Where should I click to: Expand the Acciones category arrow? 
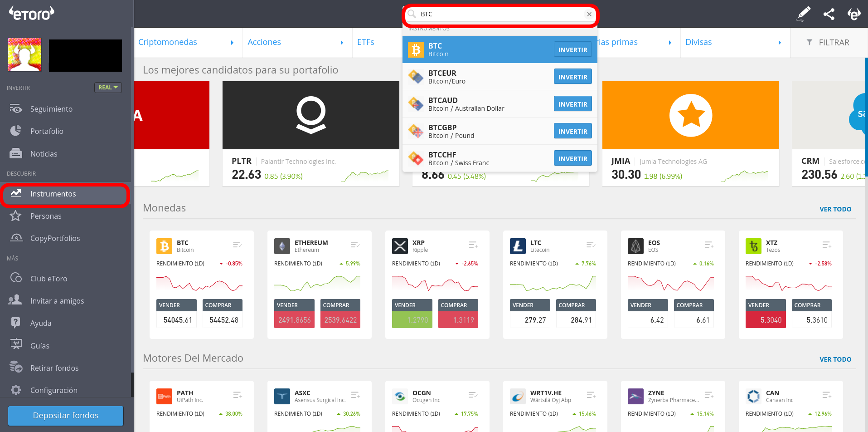coord(342,43)
